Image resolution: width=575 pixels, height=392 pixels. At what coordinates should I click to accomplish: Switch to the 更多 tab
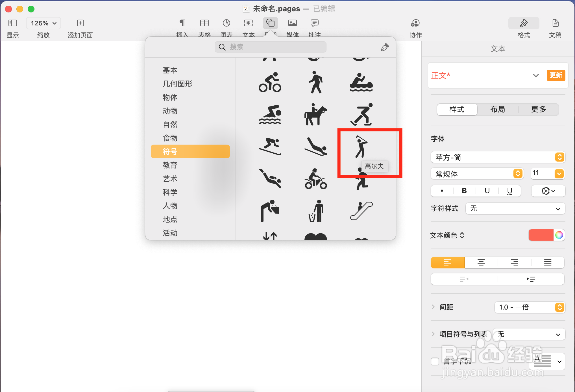pos(539,109)
